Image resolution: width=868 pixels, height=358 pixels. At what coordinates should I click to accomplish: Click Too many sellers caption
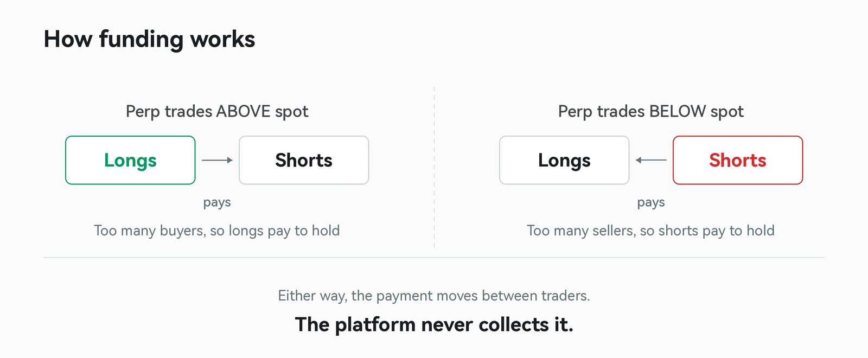[651, 231]
